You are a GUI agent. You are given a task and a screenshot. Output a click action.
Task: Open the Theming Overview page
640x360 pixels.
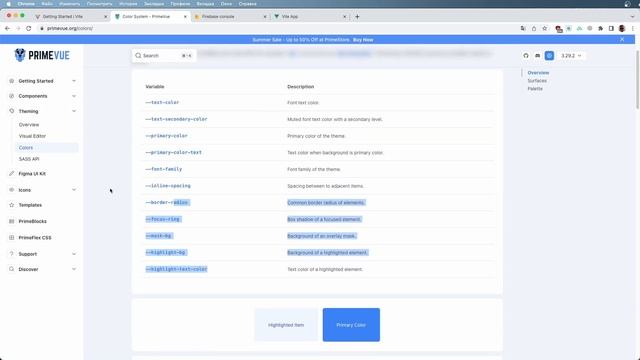tap(29, 124)
